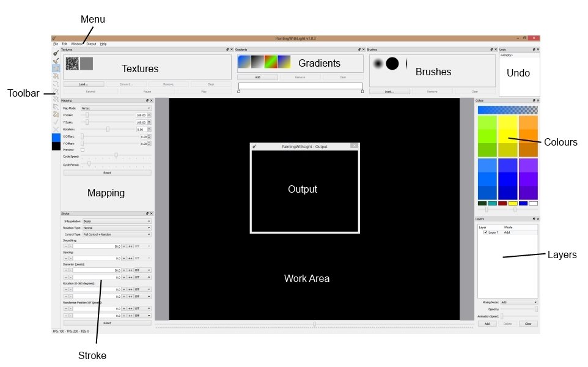Click the checkmark icon in the left toolbar

coord(56,122)
